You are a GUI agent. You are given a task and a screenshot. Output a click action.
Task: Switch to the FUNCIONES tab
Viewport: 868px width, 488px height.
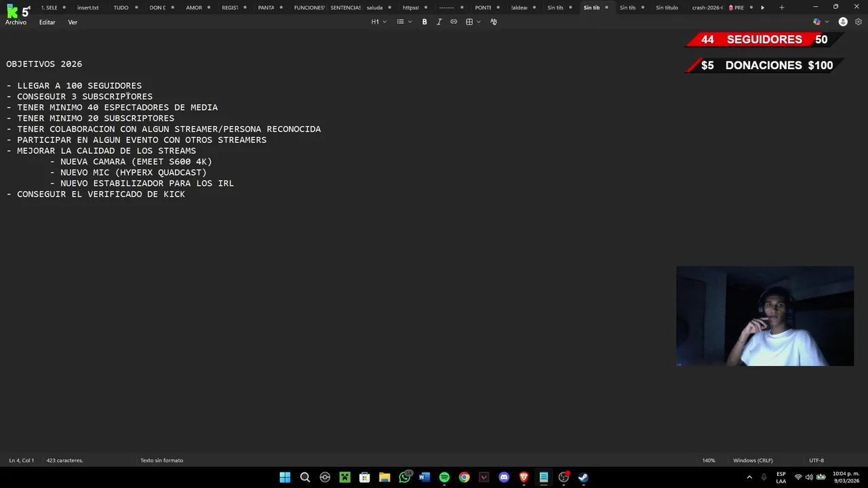309,7
